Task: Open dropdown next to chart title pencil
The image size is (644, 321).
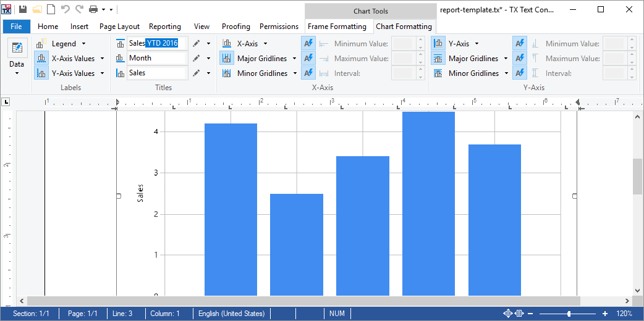Action: (x=209, y=43)
